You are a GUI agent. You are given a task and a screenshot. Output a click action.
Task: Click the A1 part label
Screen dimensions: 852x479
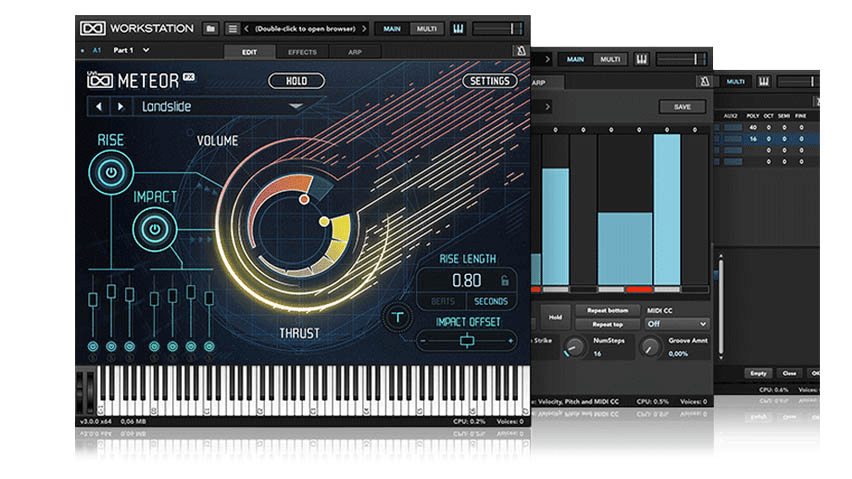(x=97, y=50)
